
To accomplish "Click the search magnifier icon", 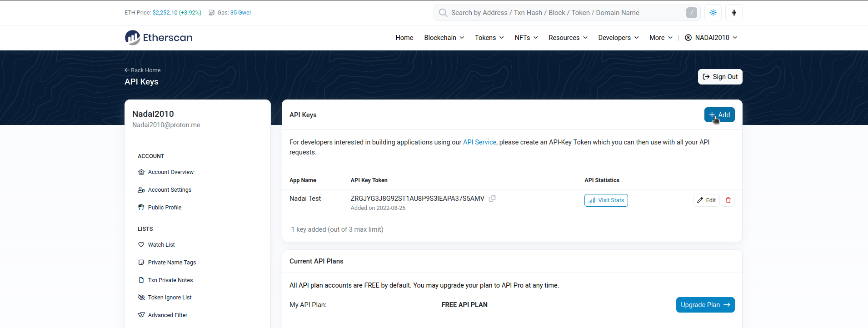I will (443, 13).
